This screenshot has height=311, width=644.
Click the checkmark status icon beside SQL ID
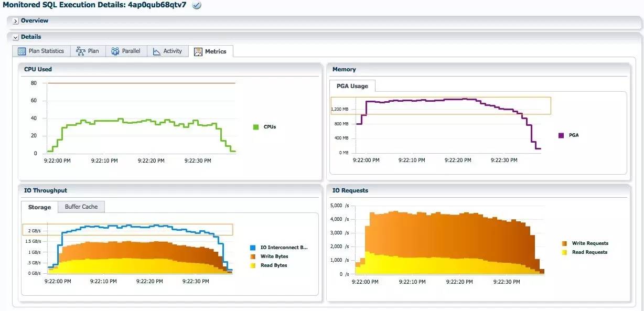click(x=197, y=5)
